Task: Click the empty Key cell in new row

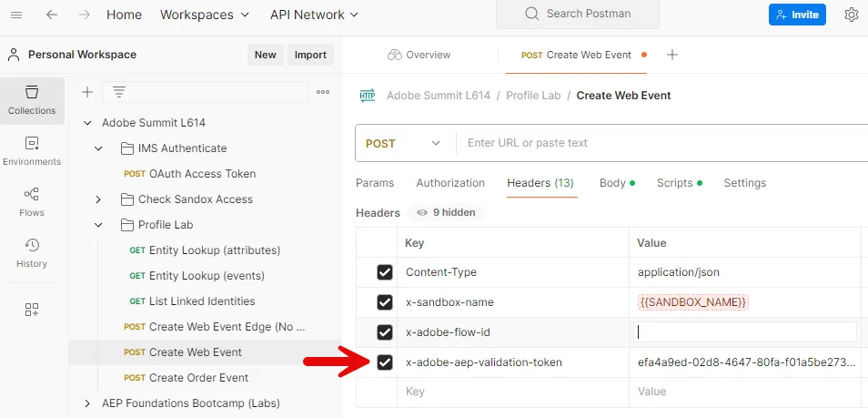Action: click(512, 392)
